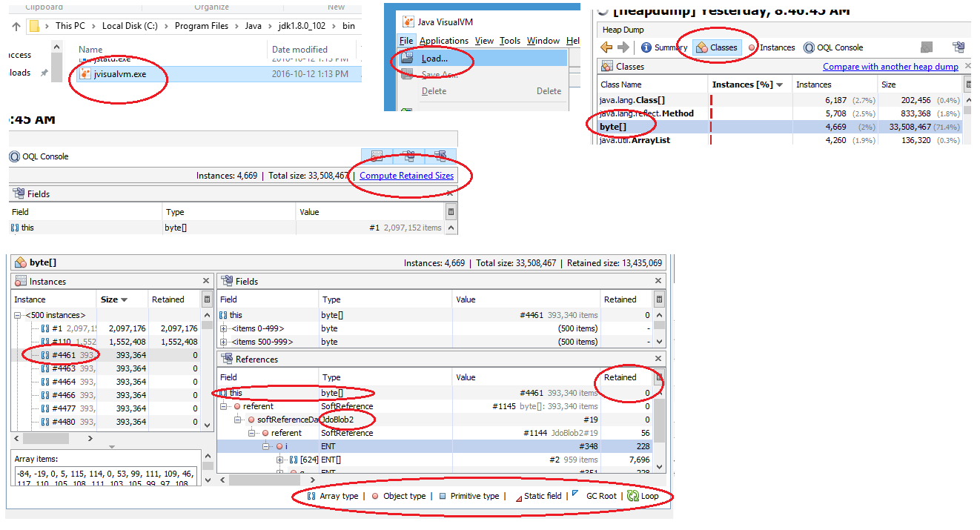The height and width of the screenshot is (530, 980).
Task: Collapse the softReferenceData node
Action: 238,420
